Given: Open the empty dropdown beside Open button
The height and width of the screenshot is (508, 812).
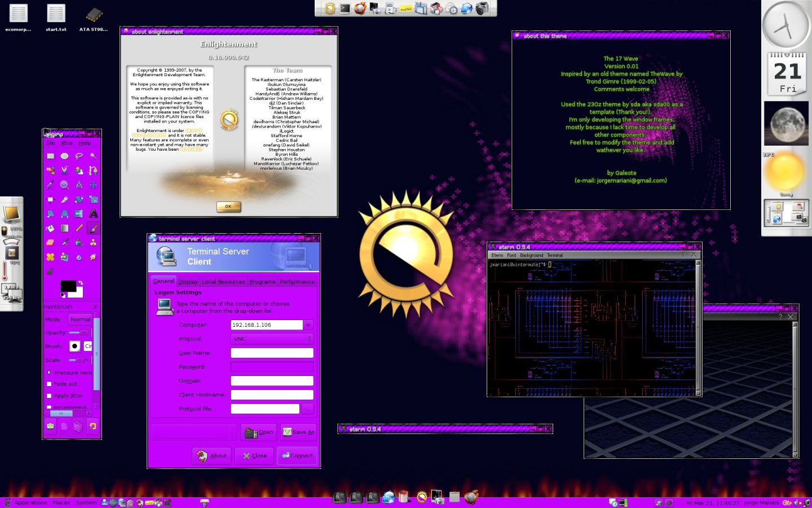Looking at the screenshot, I should point(194,432).
